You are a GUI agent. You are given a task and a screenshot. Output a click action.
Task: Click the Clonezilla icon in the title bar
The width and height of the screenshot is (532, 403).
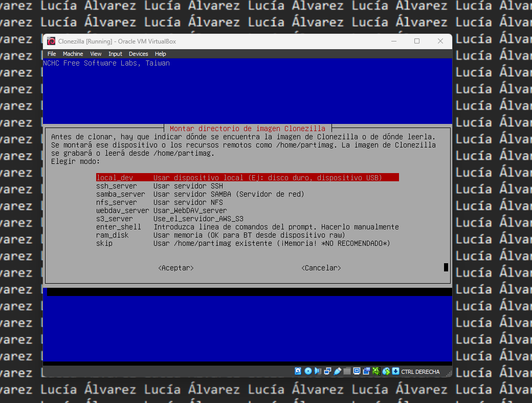tap(51, 41)
